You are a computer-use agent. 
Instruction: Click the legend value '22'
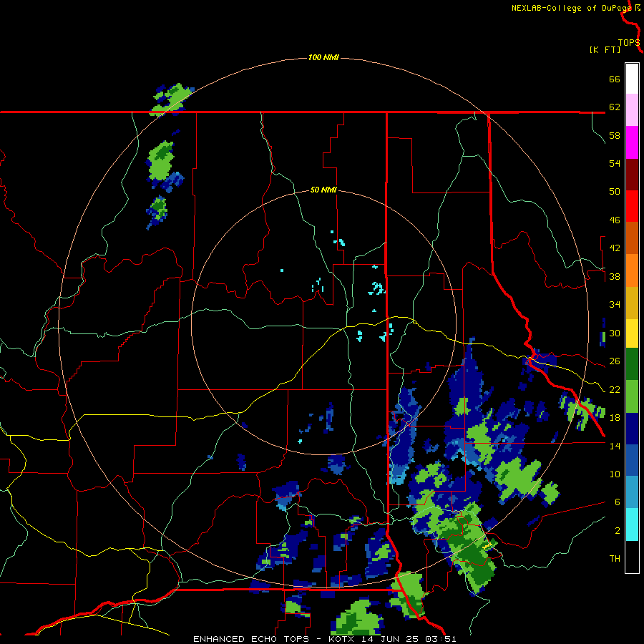(x=615, y=389)
